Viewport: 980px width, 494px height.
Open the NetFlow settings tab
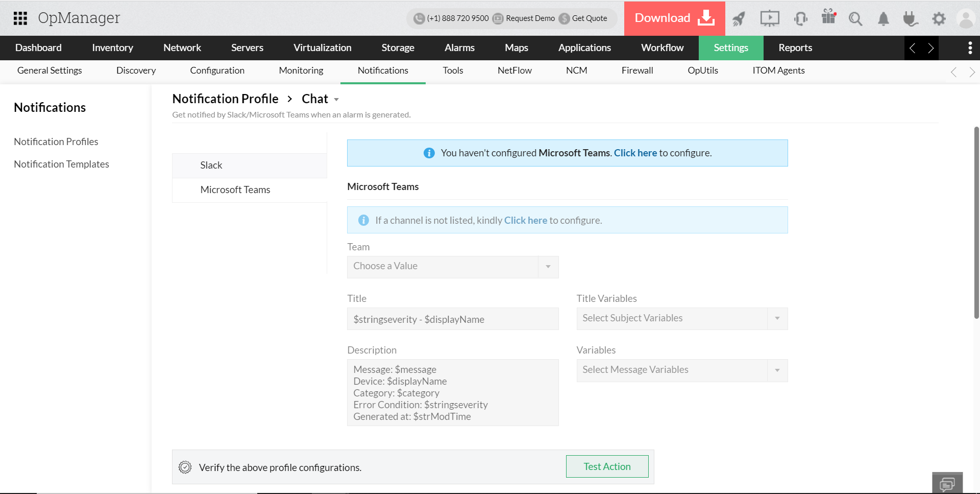pos(514,70)
